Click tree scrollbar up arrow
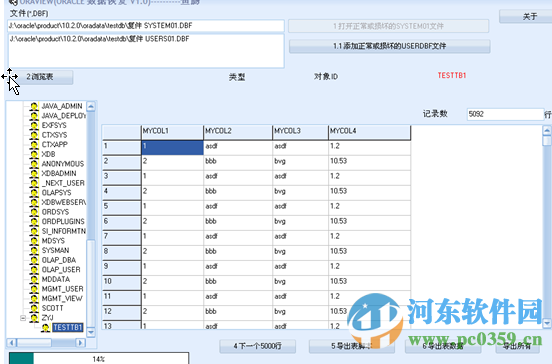Screen dimensions: 552x364 91,106
